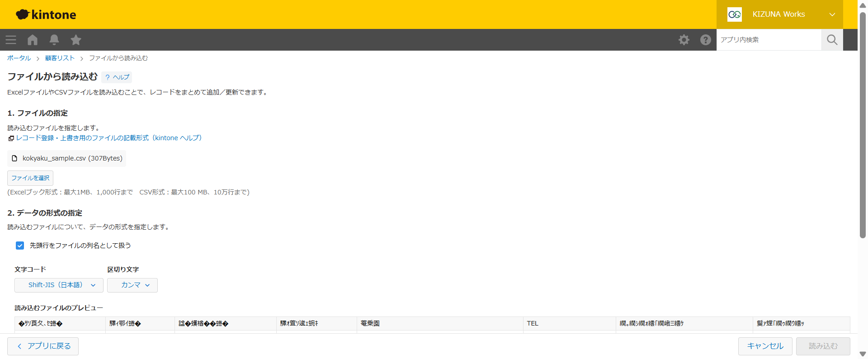Open the notifications bell icon

54,40
